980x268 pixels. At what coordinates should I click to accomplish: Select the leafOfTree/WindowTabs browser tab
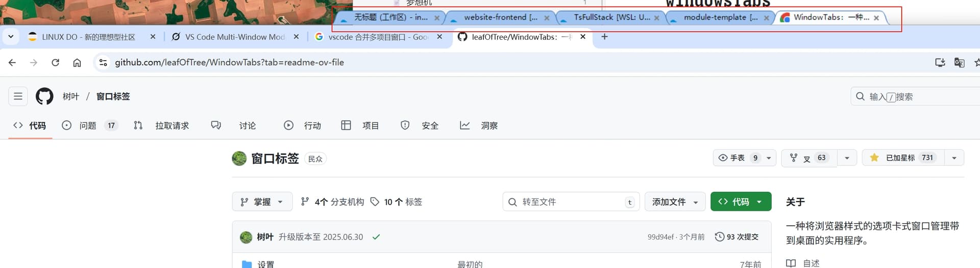pyautogui.click(x=522, y=37)
